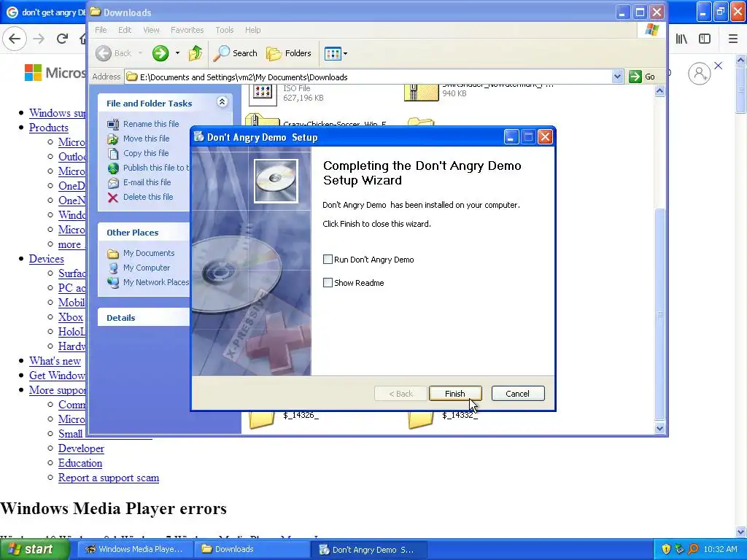This screenshot has height=560, width=747.
Task: Click the browser reload button
Action: coord(62,39)
